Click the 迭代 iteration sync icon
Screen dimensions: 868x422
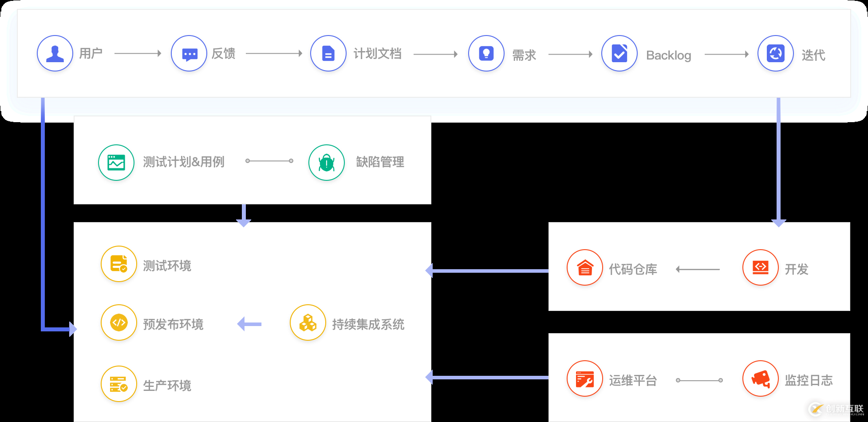pyautogui.click(x=775, y=53)
